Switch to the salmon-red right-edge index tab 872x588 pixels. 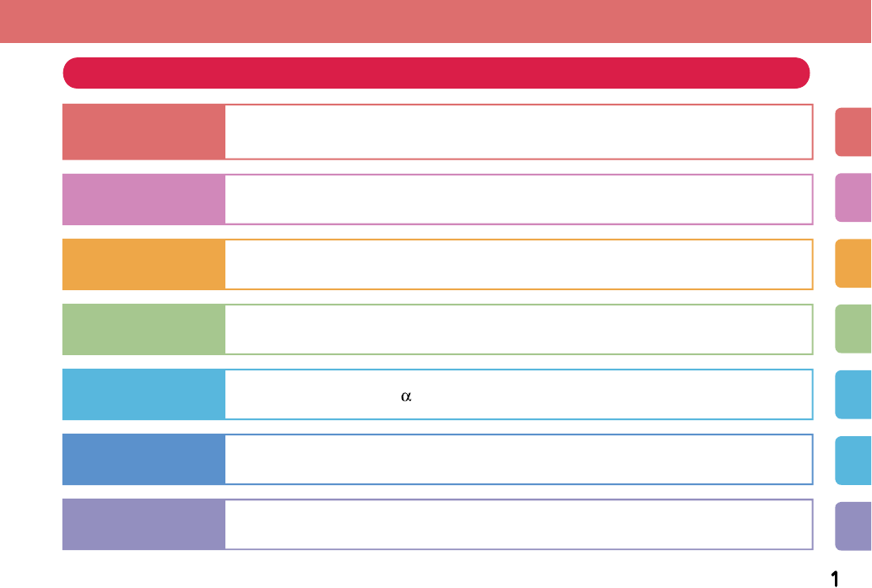tap(853, 132)
